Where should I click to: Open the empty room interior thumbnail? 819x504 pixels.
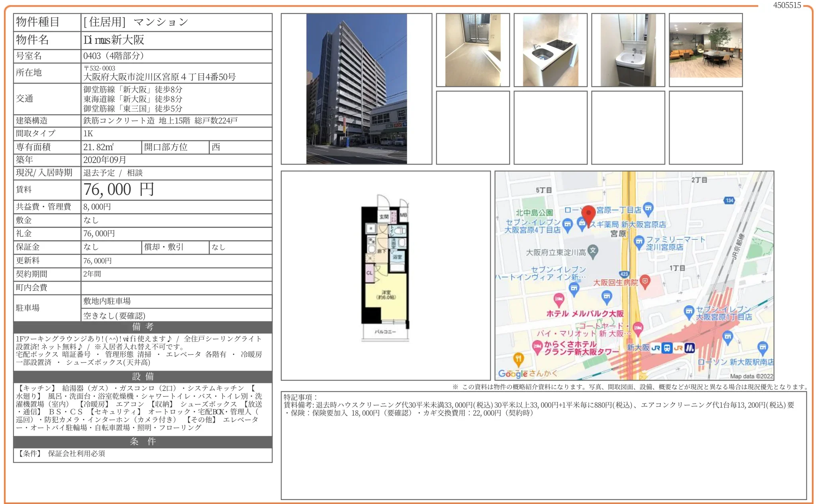tap(472, 50)
